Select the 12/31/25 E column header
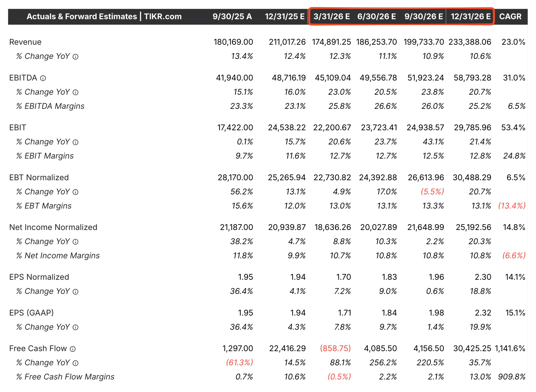 pyautogui.click(x=285, y=17)
